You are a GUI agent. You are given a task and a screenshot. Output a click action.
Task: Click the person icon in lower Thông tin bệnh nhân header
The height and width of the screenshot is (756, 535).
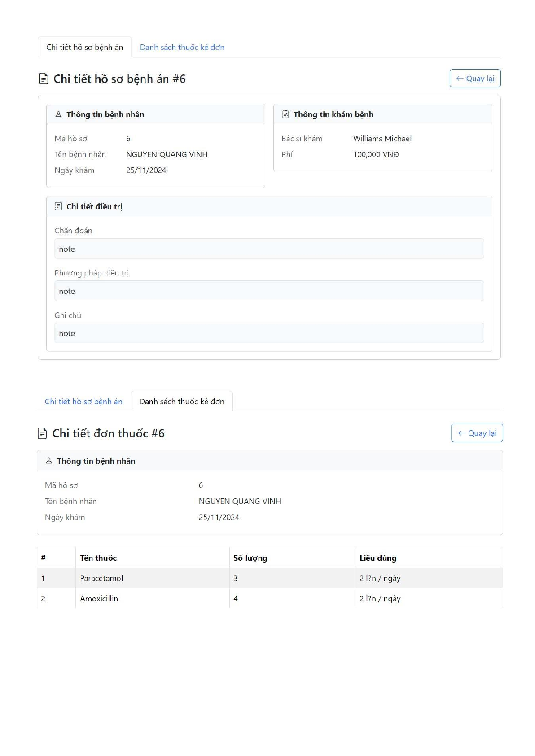click(x=49, y=461)
